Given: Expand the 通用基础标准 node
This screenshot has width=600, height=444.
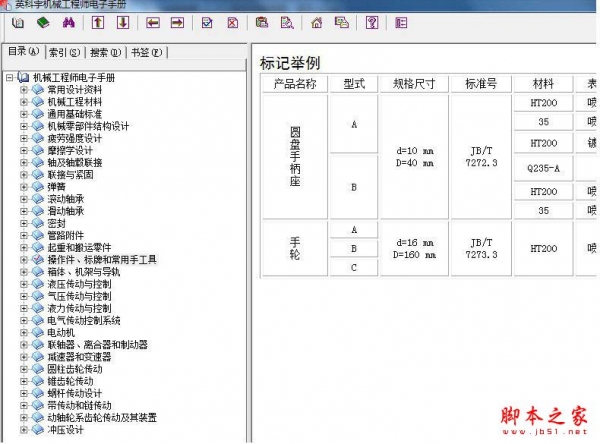Looking at the screenshot, I should 24,114.
